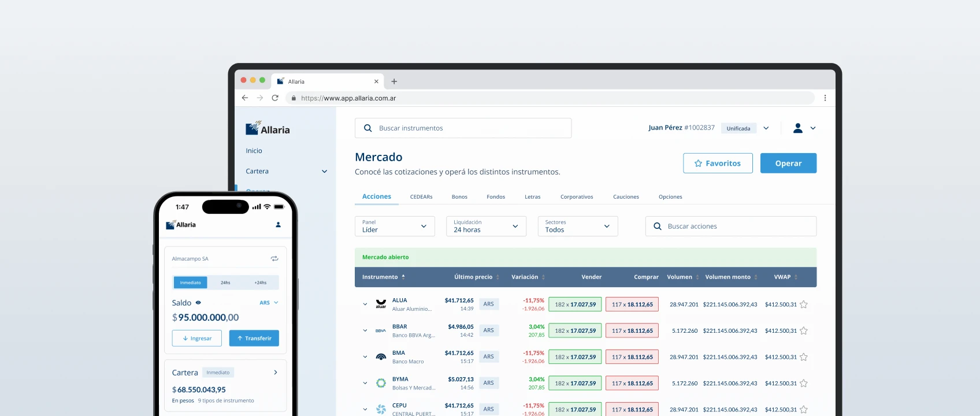
Task: Tap Transferir button on phone
Action: (x=254, y=338)
